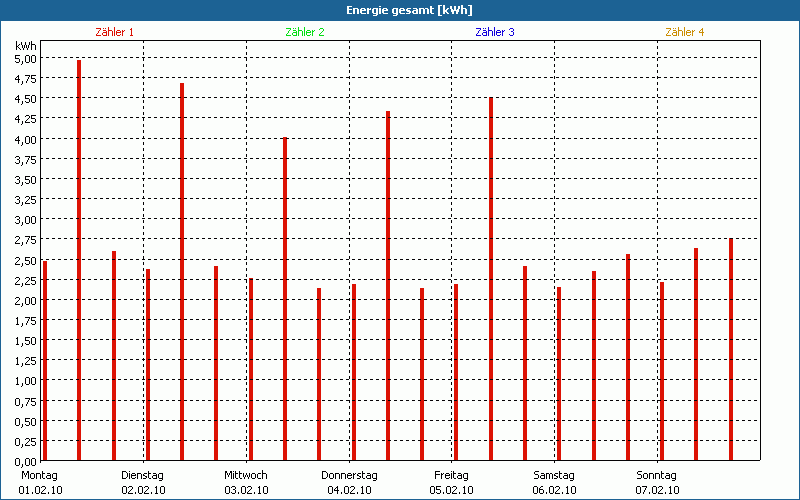800x500 pixels.
Task: Click the 2,00 y-axis label
Action: 24,301
